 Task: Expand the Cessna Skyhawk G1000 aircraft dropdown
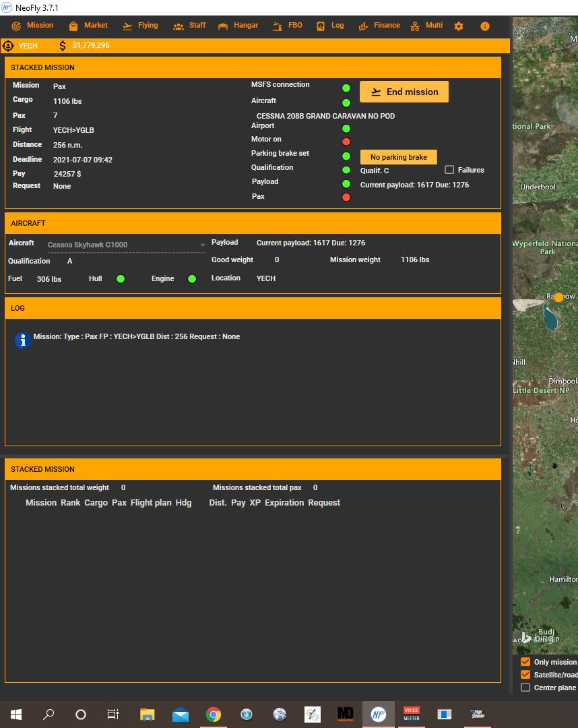tap(202, 245)
